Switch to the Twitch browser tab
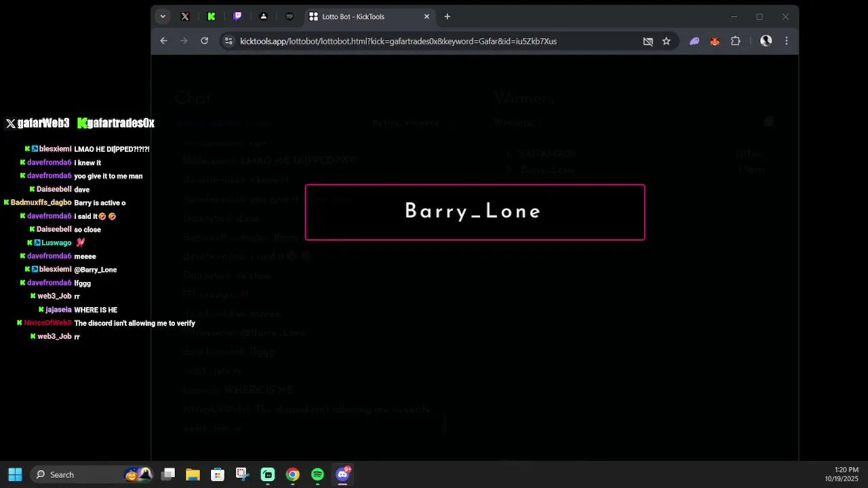Image resolution: width=868 pixels, height=488 pixels. coord(237,16)
